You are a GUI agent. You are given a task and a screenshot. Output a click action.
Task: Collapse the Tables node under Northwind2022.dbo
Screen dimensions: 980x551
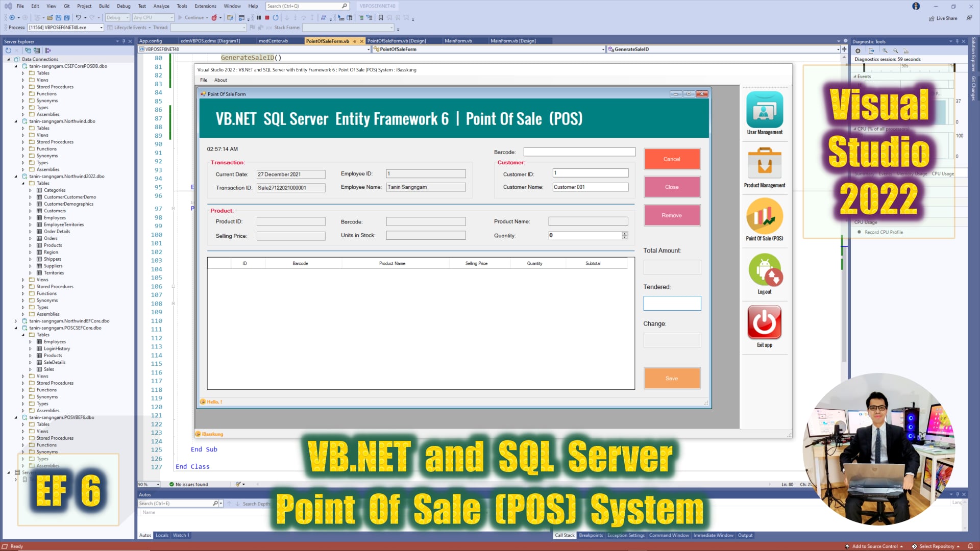coord(23,183)
